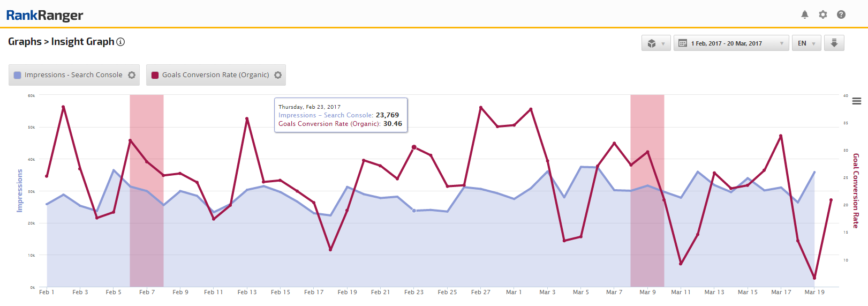Open the date range picker dropdown
This screenshot has width=868, height=306.
click(730, 43)
